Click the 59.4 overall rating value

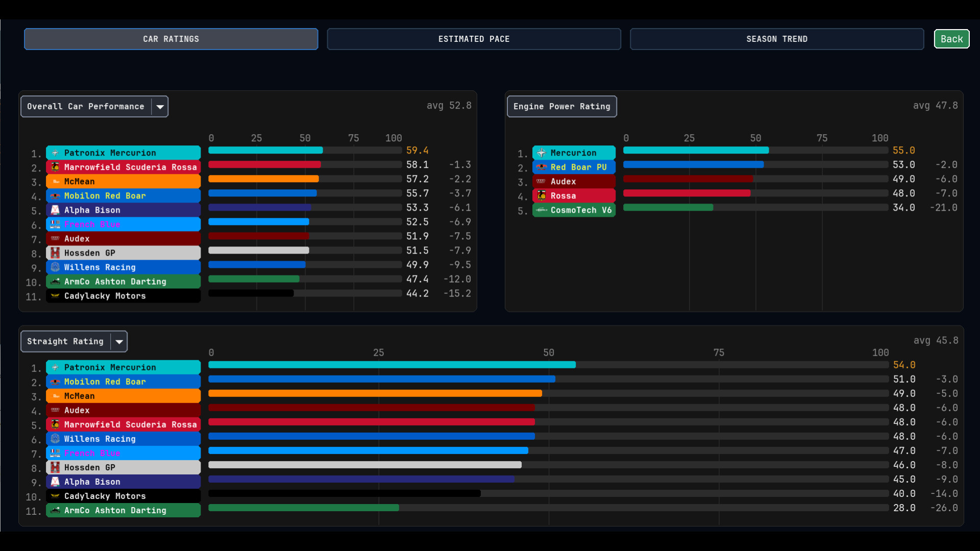pyautogui.click(x=417, y=151)
